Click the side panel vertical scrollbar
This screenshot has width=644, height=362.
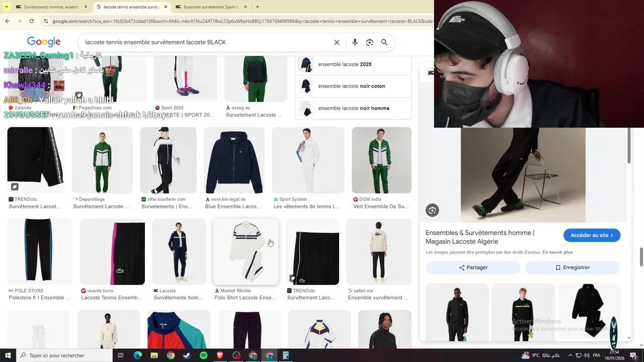629,146
